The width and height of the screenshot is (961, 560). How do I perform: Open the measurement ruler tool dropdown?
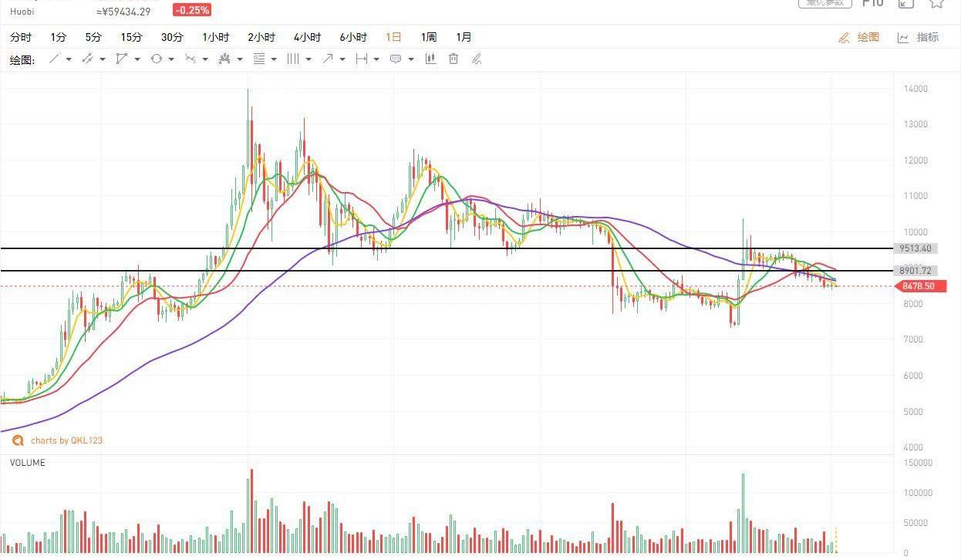(376, 59)
